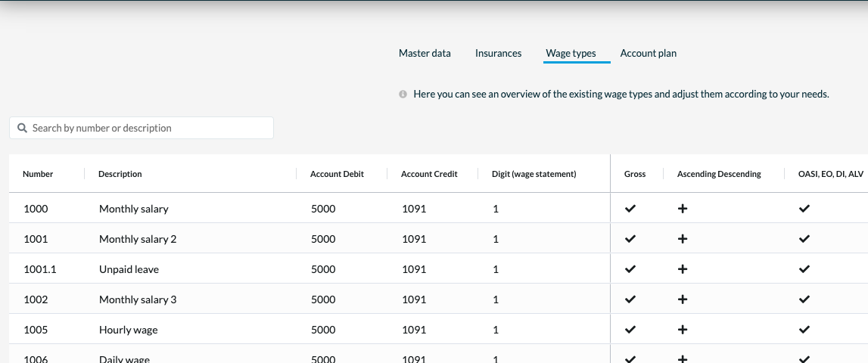Click Account Debit 5000 in Monthly salary 3 row
This screenshot has height=363, width=868.
coord(323,299)
